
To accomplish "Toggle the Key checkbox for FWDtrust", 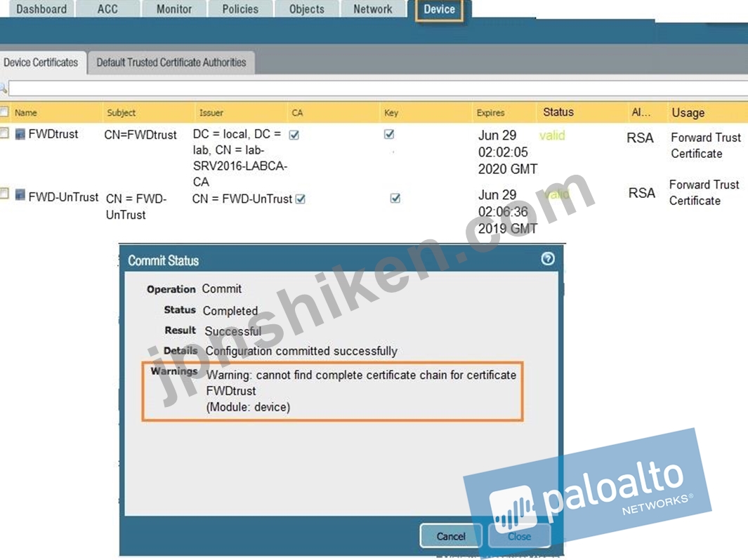I will tap(389, 135).
